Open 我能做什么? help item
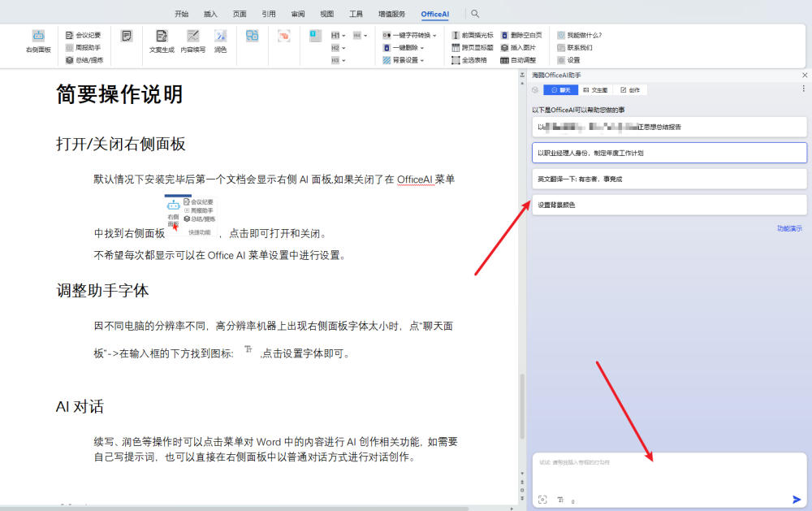Screen dimensions: 812x511 [x=579, y=35]
